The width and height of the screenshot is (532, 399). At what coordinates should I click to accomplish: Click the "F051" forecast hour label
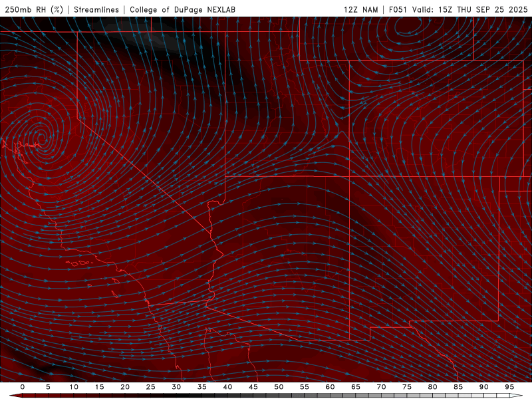(398, 9)
